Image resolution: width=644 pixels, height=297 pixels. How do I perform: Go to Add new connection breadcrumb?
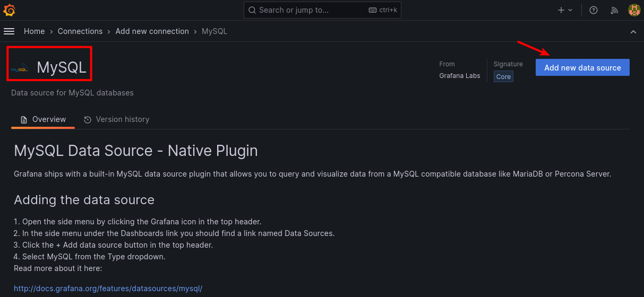(x=152, y=31)
